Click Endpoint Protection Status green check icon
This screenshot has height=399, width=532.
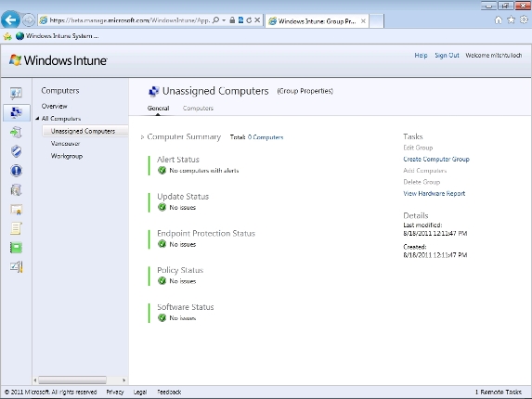coord(162,244)
